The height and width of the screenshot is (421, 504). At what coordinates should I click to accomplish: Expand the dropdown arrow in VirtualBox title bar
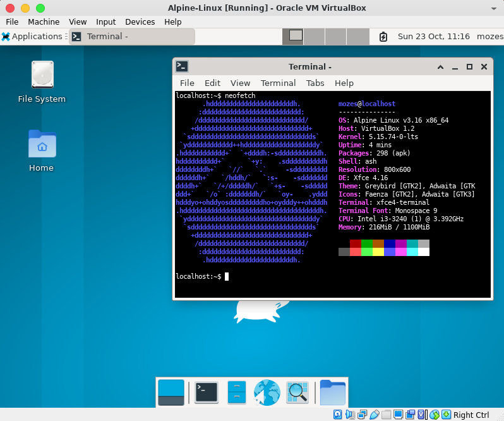pyautogui.click(x=494, y=8)
